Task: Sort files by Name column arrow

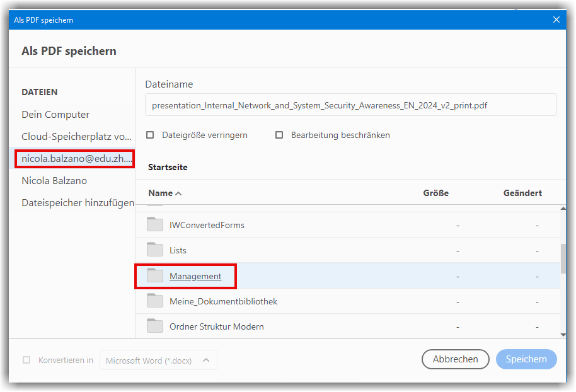Action: click(x=178, y=193)
